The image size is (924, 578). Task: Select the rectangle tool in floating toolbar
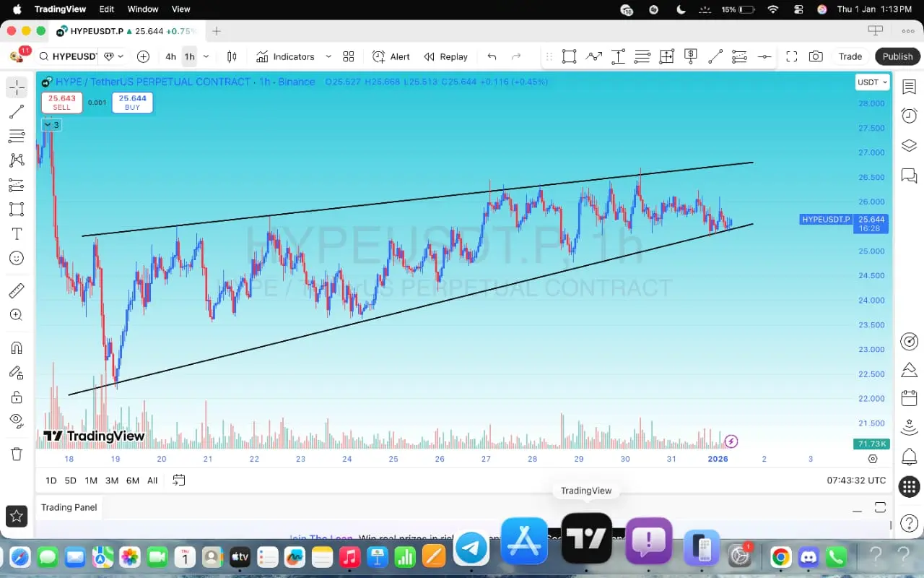point(570,56)
